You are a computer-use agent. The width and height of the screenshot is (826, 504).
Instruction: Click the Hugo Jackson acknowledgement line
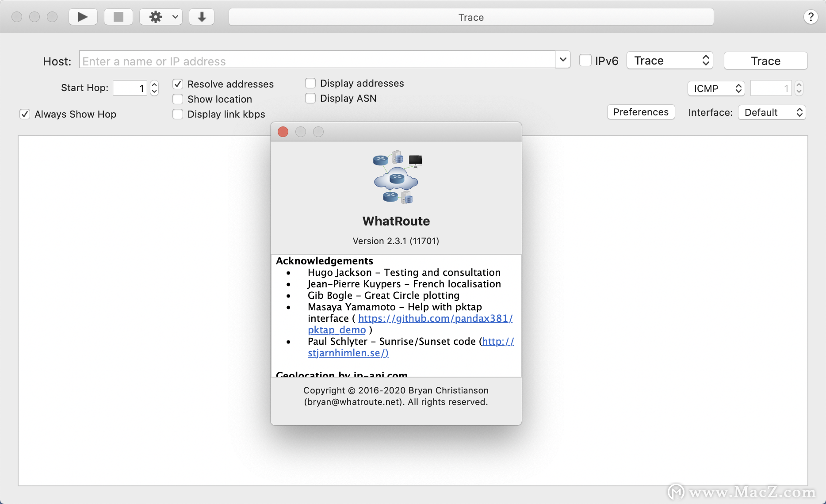point(404,272)
